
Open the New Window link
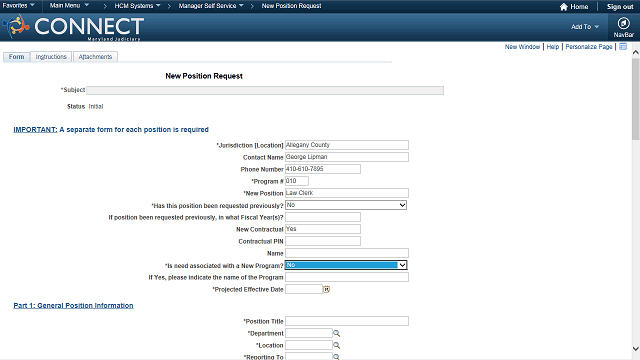point(522,47)
